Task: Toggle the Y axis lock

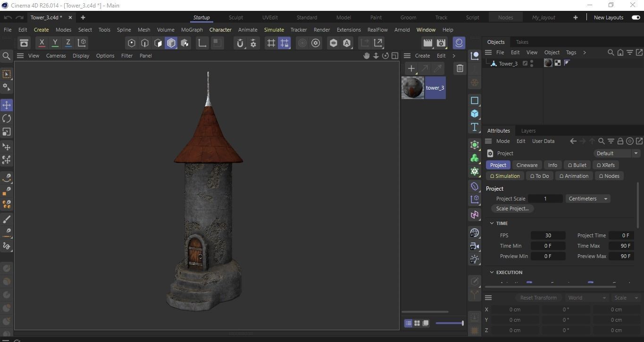Action: pyautogui.click(x=55, y=43)
